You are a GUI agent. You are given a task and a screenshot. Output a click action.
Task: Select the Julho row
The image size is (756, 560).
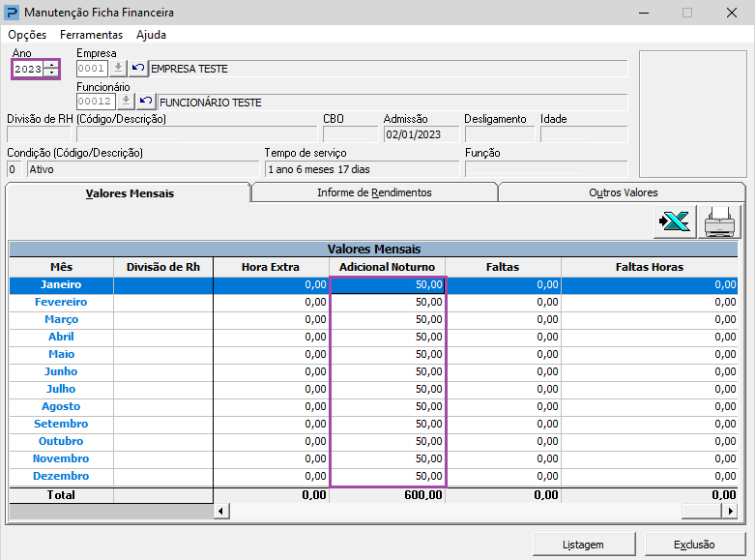pos(374,389)
